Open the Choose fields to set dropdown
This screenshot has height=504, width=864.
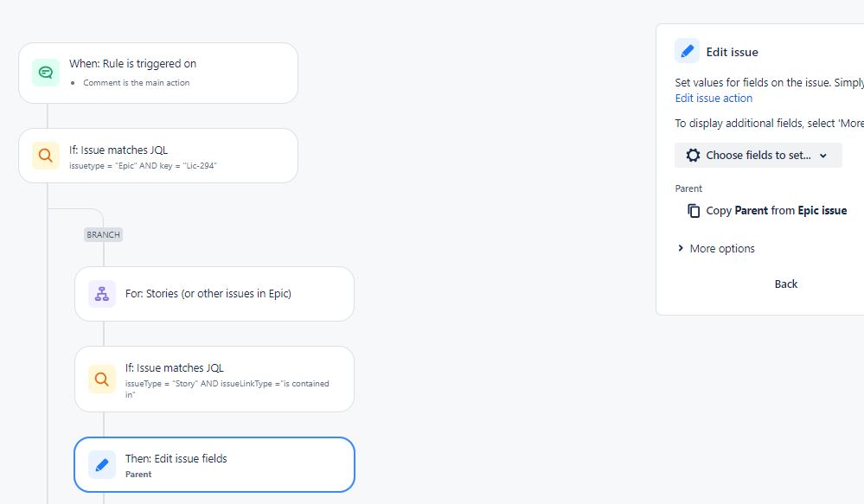pos(758,155)
